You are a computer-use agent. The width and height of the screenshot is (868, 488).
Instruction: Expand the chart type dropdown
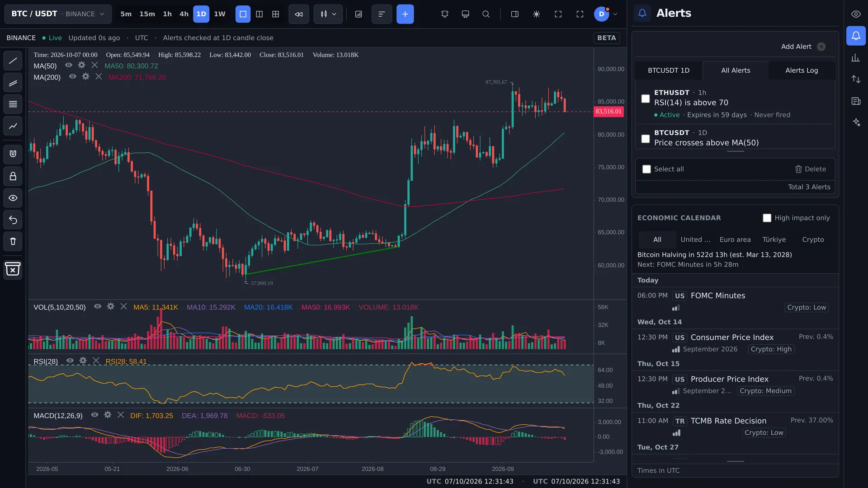pos(328,14)
